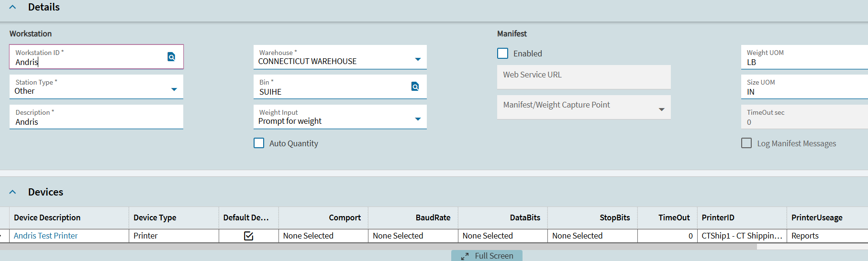Click the Full Screen button

[x=493, y=256]
